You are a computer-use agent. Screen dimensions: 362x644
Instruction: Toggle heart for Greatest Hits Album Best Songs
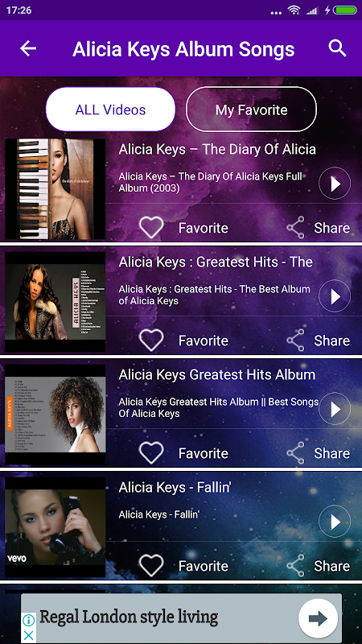pyautogui.click(x=151, y=453)
